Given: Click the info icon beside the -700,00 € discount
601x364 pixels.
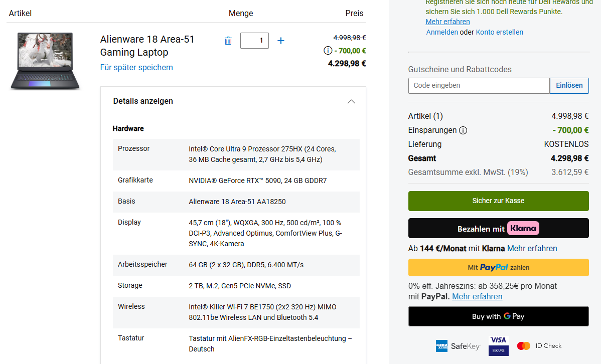Looking at the screenshot, I should [328, 51].
